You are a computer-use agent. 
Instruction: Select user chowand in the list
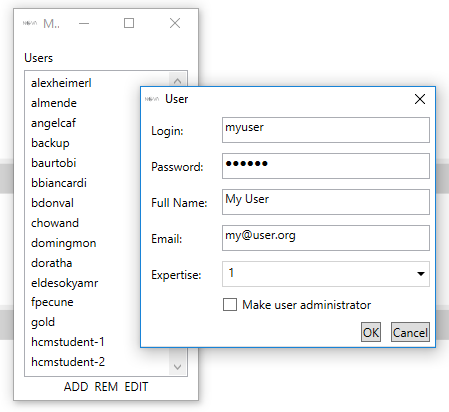[x=55, y=223]
